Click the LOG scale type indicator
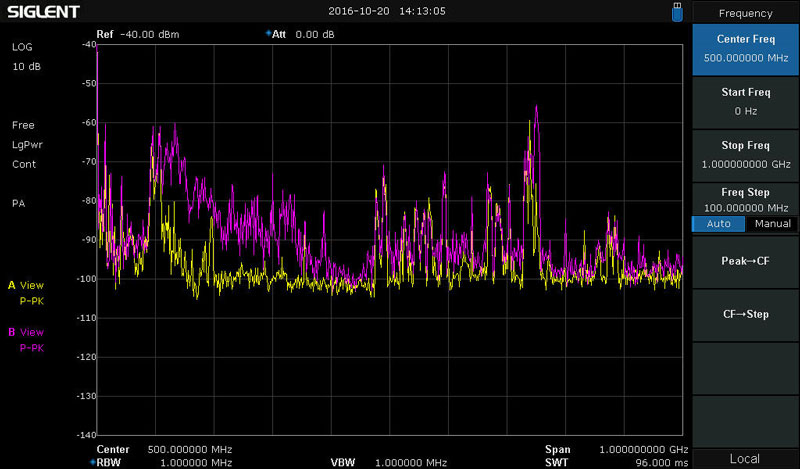Screen dimensions: 800x469 point(22,48)
